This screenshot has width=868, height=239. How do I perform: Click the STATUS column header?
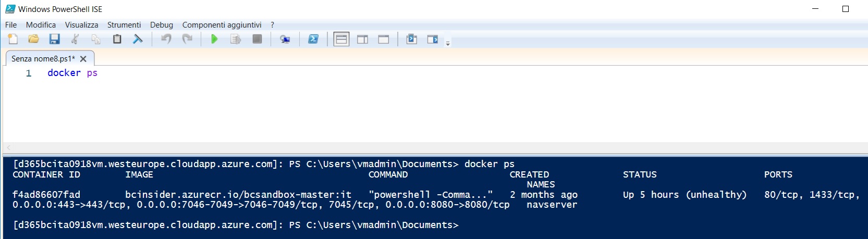640,174
